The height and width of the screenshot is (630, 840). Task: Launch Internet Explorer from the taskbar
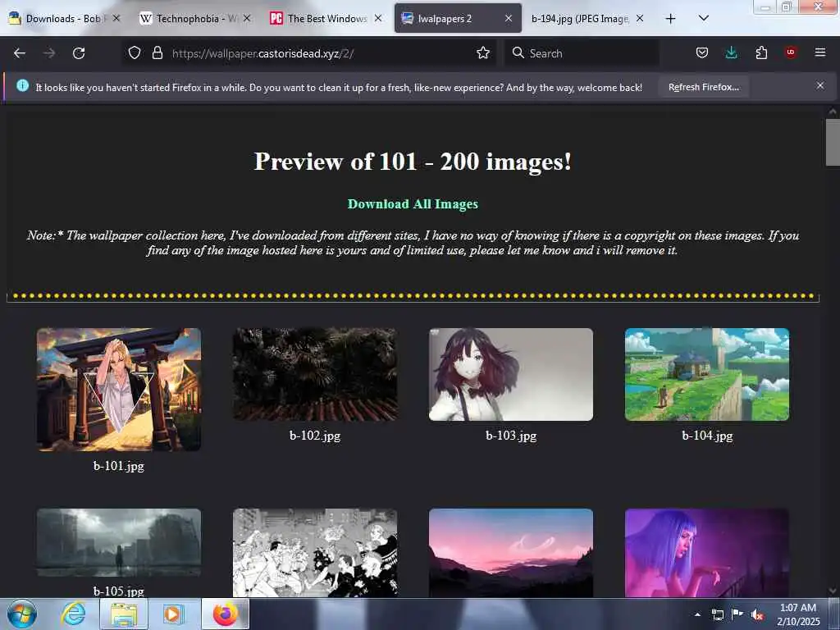(73, 614)
